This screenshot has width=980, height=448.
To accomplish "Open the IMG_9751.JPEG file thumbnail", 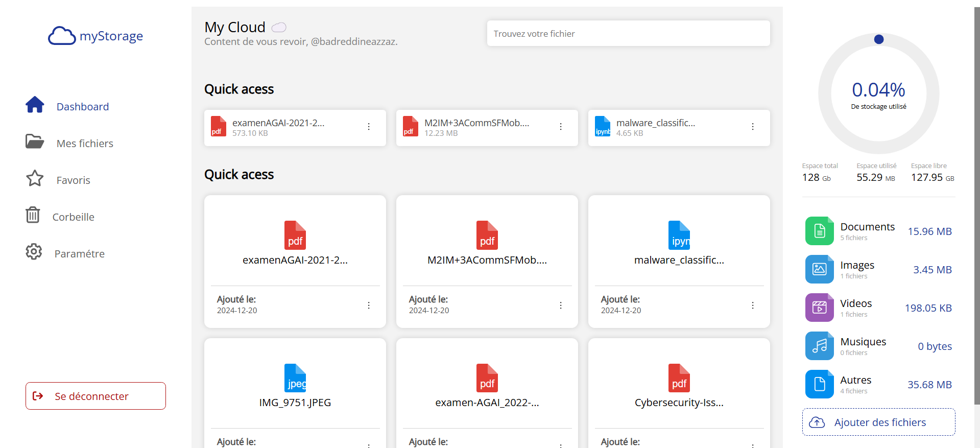I will pos(295,378).
